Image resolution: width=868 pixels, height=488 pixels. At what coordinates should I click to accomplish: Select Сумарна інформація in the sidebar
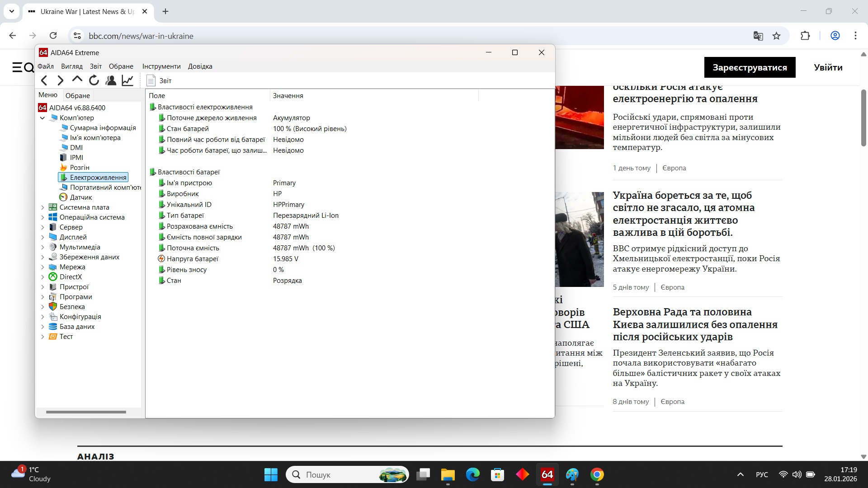pyautogui.click(x=103, y=128)
